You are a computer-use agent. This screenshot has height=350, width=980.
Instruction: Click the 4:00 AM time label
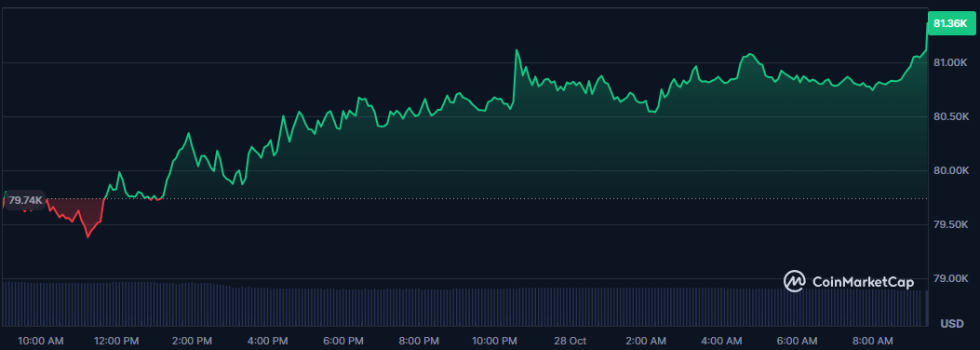tap(721, 341)
